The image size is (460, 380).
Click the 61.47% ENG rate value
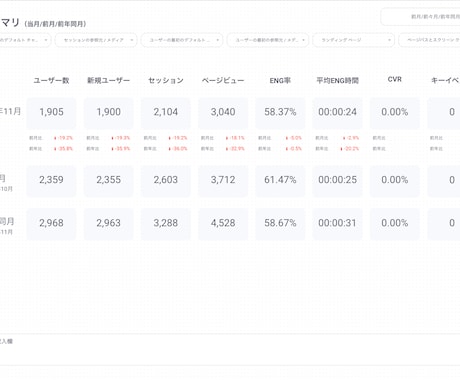(280, 180)
